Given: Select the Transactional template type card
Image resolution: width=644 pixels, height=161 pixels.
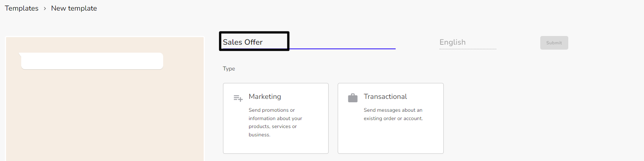Looking at the screenshot, I should click(391, 118).
